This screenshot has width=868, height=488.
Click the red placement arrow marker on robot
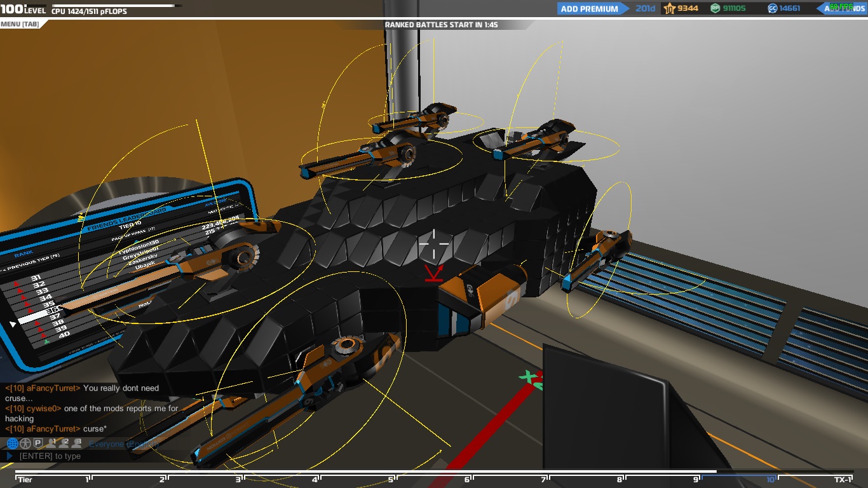(x=434, y=274)
